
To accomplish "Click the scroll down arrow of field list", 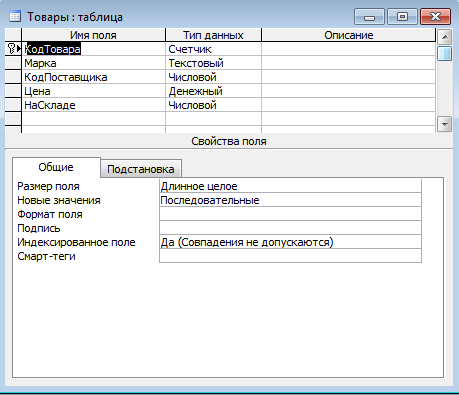I will pyautogui.click(x=445, y=124).
